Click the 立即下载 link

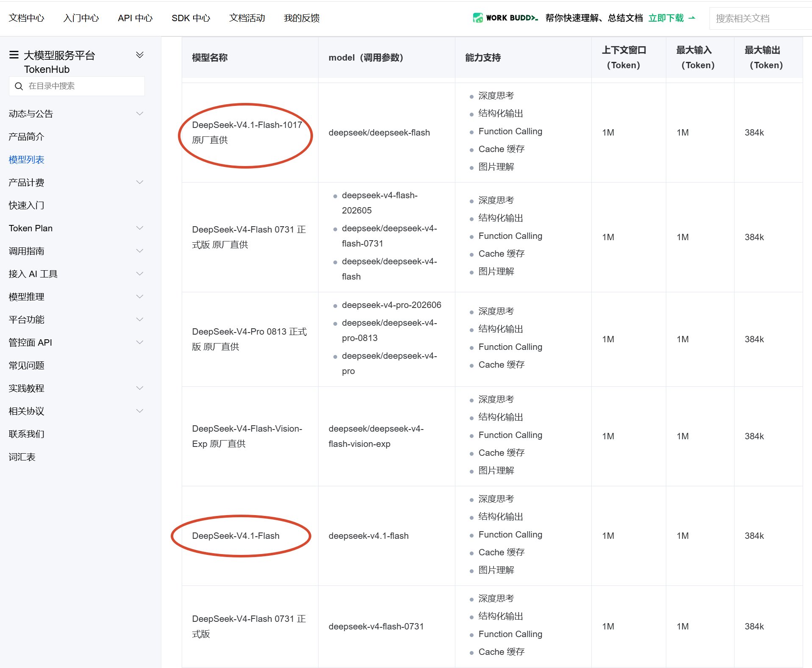pyautogui.click(x=666, y=18)
